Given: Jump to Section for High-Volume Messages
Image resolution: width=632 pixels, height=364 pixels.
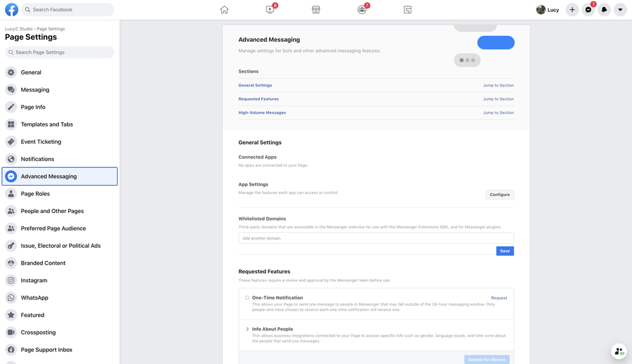Looking at the screenshot, I should pyautogui.click(x=498, y=113).
